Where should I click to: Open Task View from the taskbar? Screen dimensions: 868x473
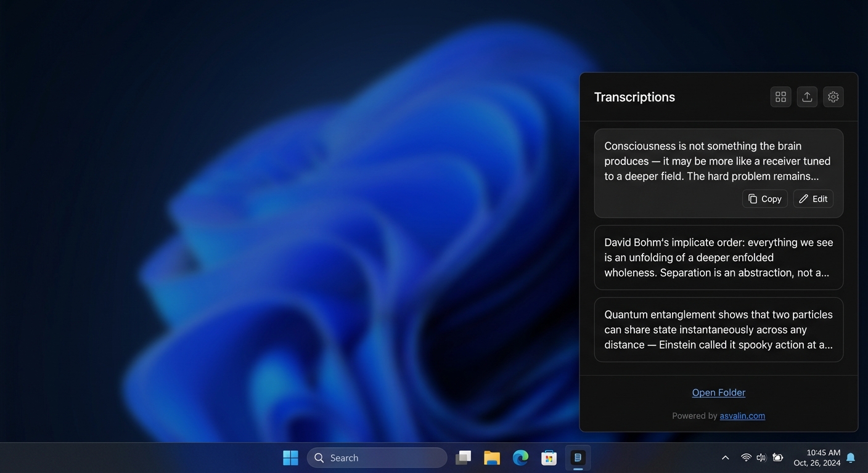pos(464,458)
